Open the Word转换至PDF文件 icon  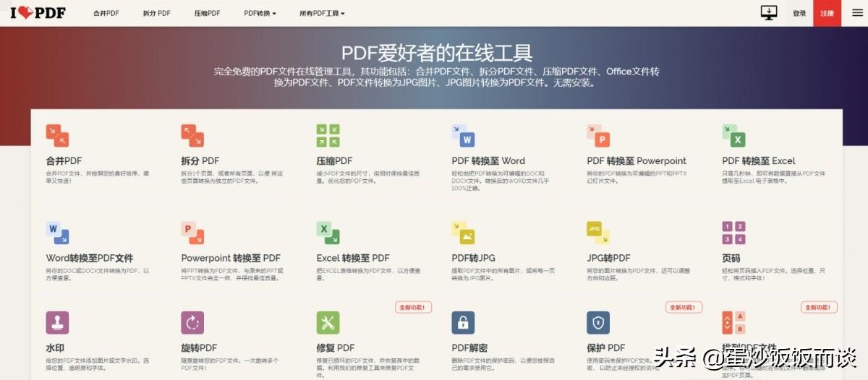(x=57, y=233)
